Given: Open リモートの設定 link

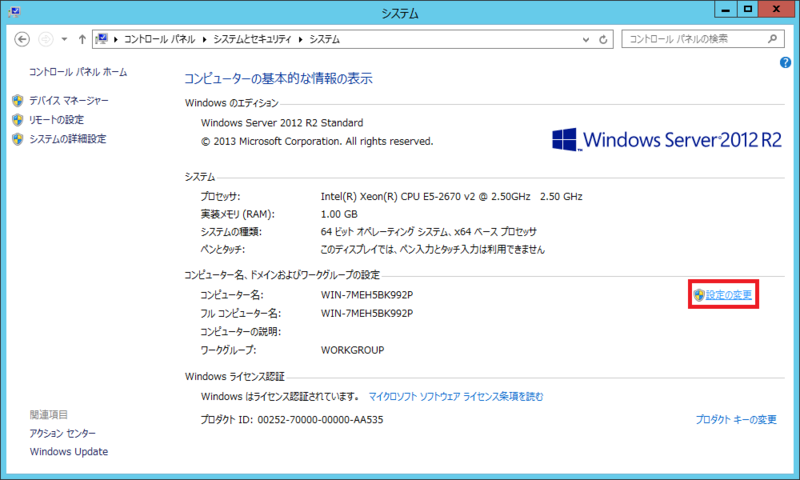Looking at the screenshot, I should (57, 120).
